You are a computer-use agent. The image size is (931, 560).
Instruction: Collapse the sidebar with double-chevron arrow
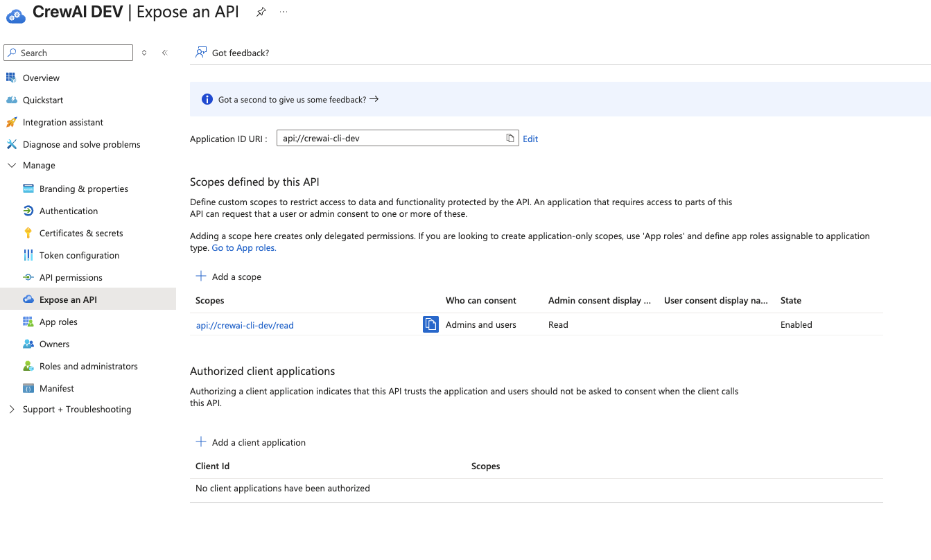[x=164, y=52]
